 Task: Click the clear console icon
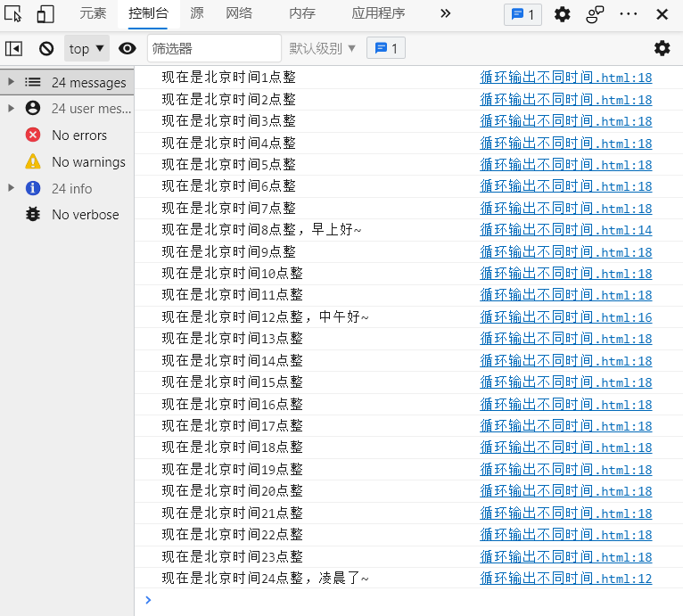point(46,48)
